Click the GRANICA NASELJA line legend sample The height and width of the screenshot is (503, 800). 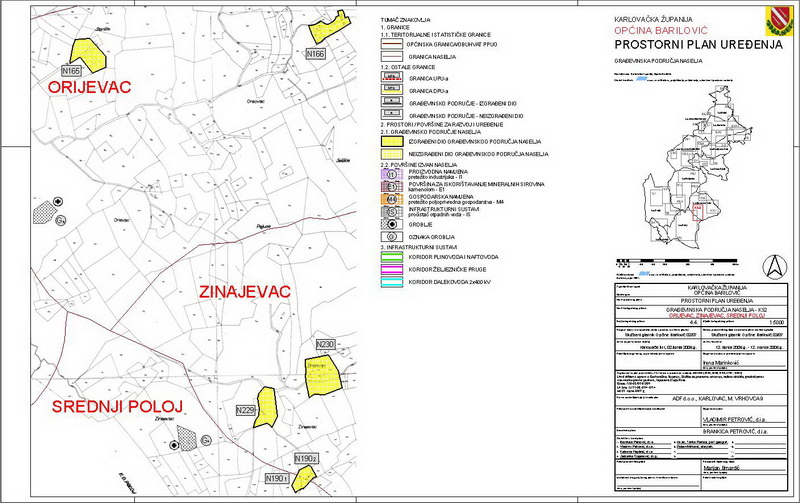click(391, 57)
